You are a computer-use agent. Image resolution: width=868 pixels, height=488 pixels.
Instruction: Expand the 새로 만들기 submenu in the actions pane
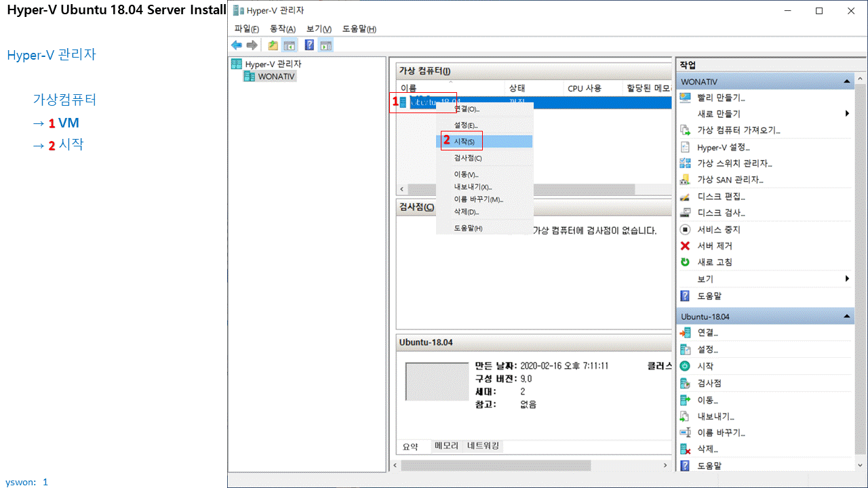pos(847,114)
